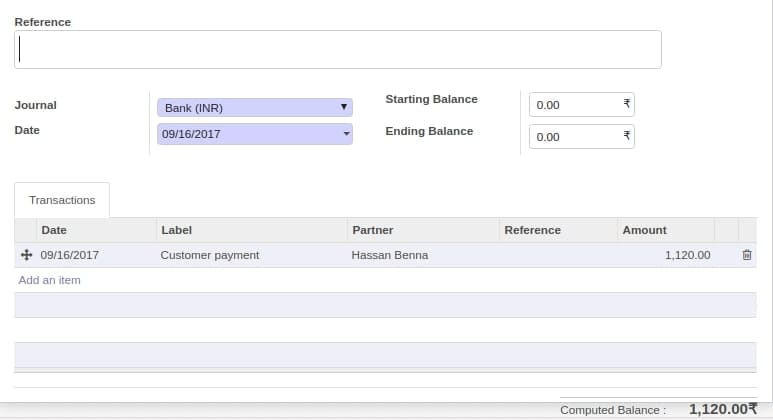Click the drag handle on the transaction row

26,255
